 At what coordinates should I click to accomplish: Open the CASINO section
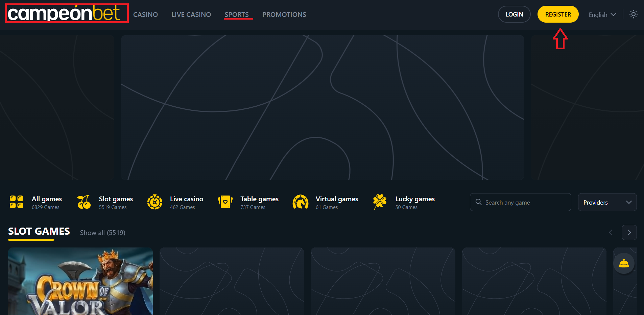(x=145, y=15)
